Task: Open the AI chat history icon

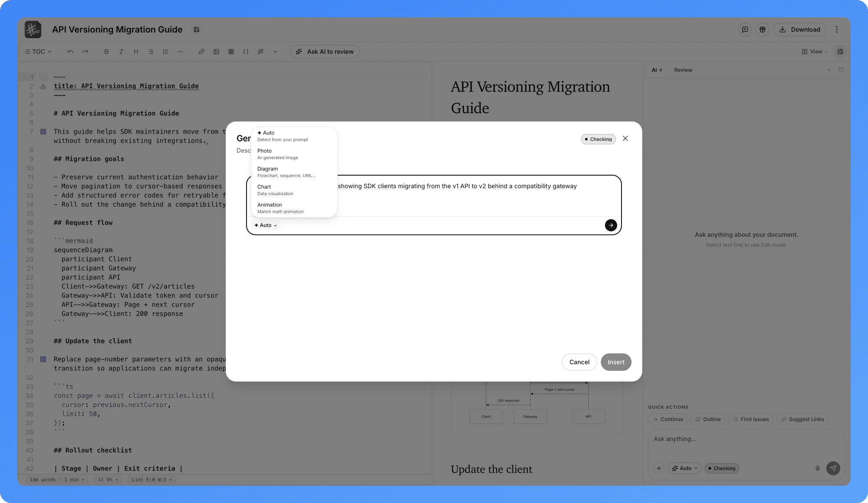Action: [841, 70]
